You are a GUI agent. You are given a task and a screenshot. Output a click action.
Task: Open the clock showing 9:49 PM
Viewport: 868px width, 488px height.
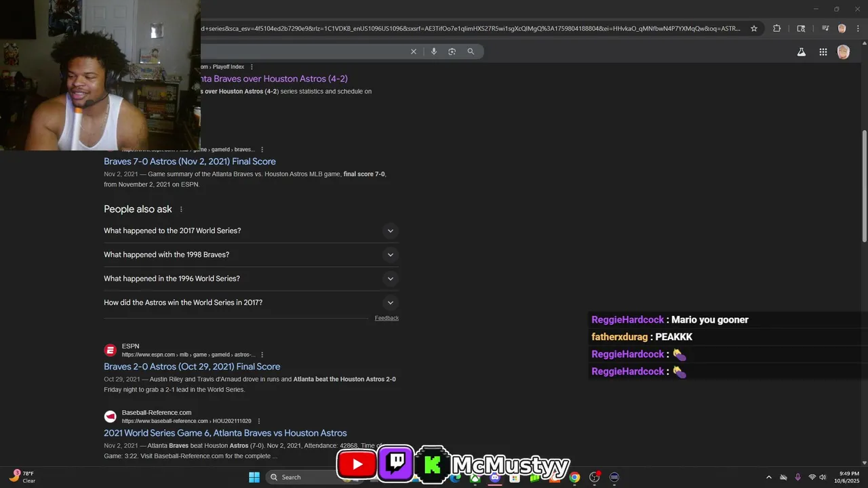(x=848, y=477)
